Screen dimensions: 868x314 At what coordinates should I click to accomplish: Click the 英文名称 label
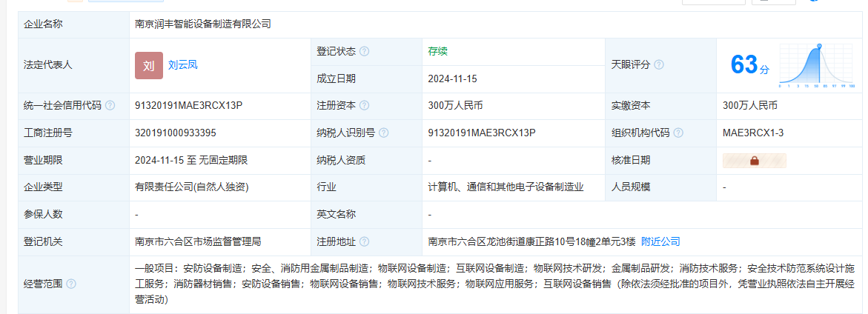click(x=336, y=215)
